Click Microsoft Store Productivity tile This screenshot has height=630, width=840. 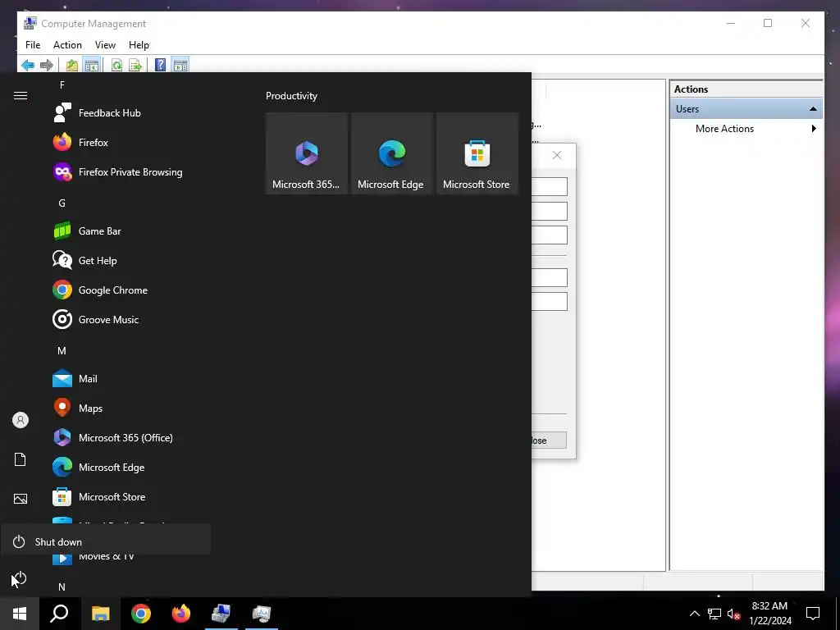(477, 153)
